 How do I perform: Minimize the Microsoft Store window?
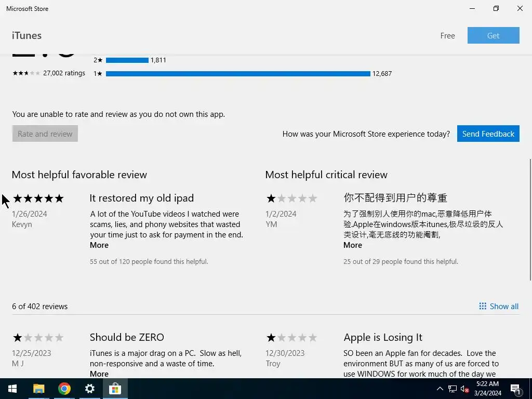(472, 8)
